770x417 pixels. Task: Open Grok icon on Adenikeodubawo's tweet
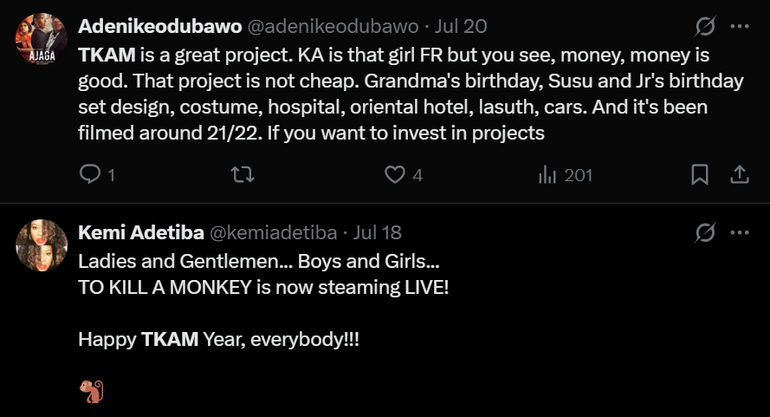coord(705,26)
